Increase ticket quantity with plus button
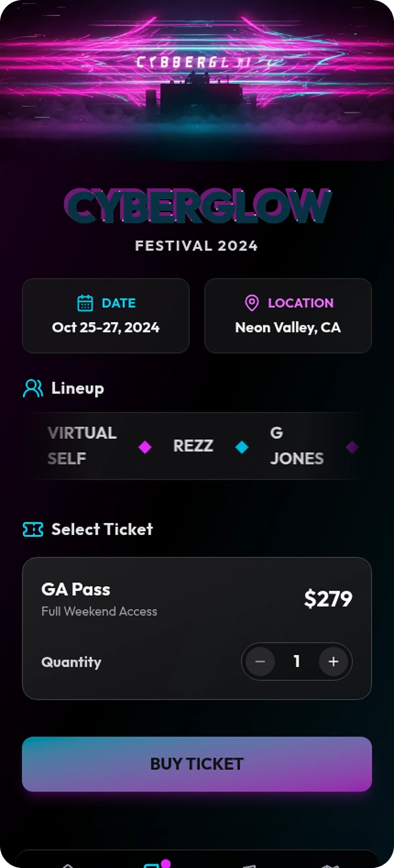The image size is (394, 868). 333,662
